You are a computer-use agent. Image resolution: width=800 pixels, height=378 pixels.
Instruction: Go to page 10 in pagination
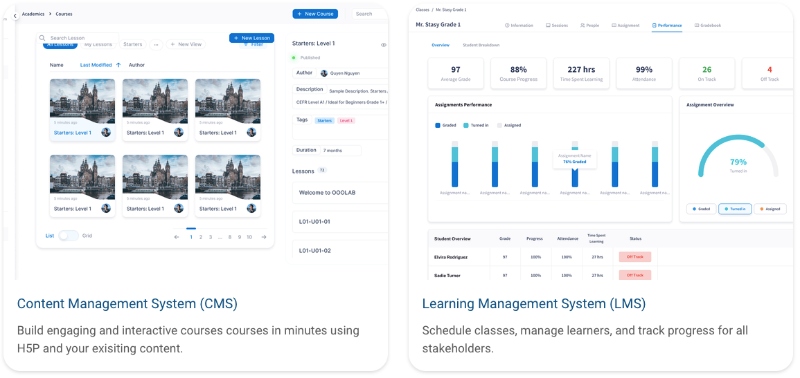coord(249,237)
